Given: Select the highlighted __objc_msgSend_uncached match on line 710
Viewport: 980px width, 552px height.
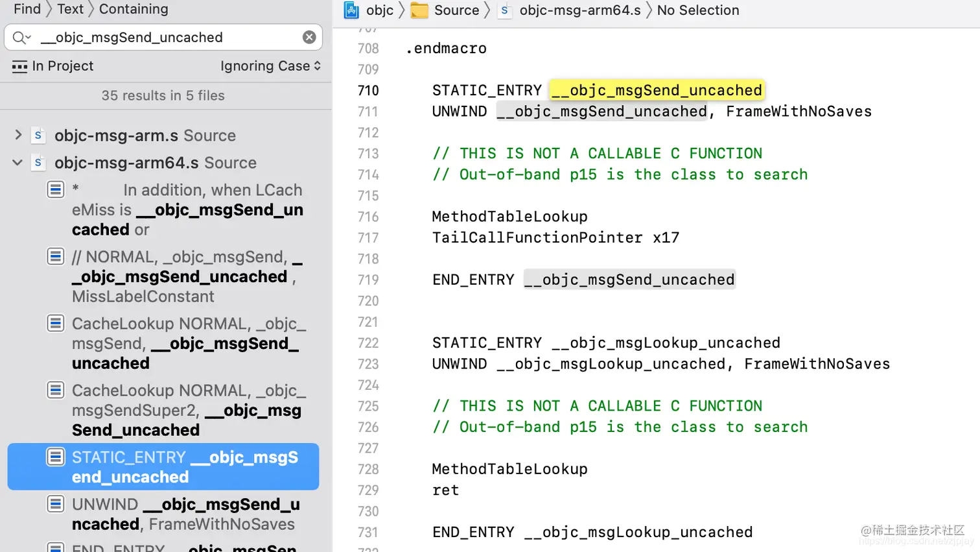Looking at the screenshot, I should [x=656, y=90].
